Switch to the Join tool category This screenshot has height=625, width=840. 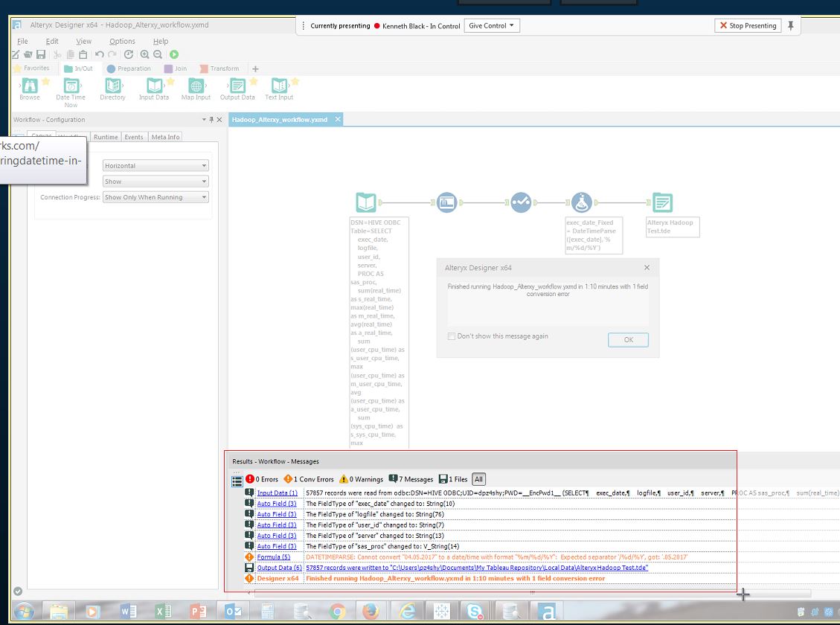pos(176,68)
